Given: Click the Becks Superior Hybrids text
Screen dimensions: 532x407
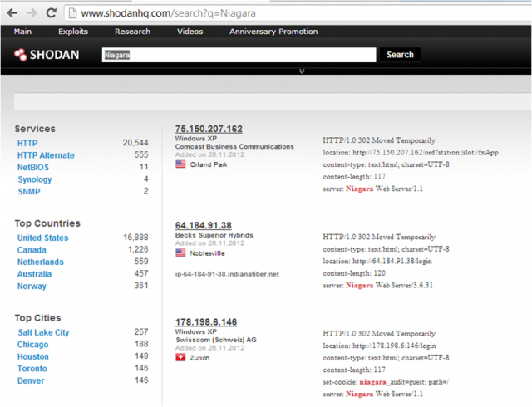Looking at the screenshot, I should (214, 235).
